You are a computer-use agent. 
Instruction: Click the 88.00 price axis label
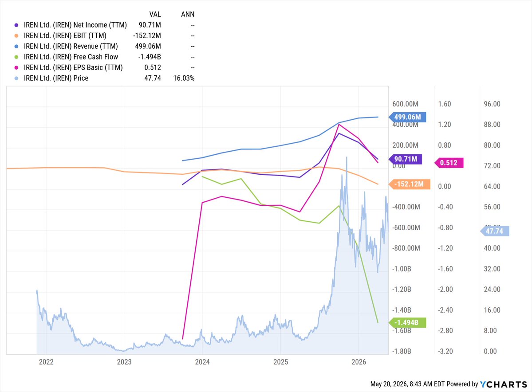[492, 125]
